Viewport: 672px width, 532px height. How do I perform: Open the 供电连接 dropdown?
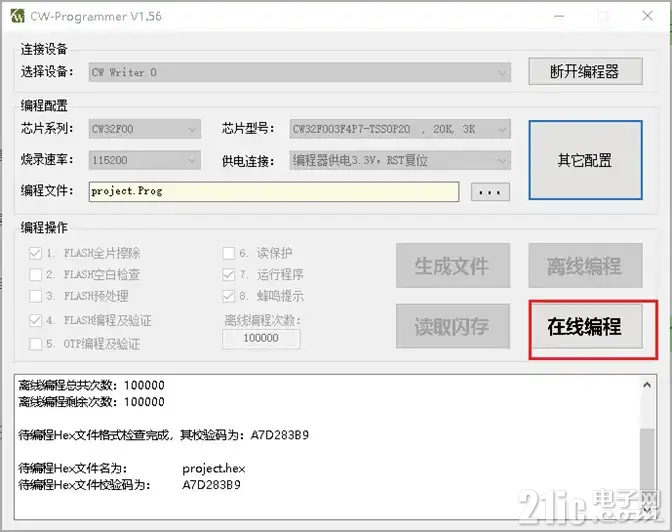pyautogui.click(x=400, y=160)
